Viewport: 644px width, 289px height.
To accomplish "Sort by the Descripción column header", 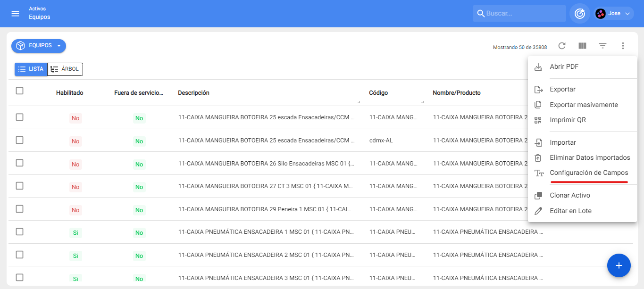I will tap(193, 93).
